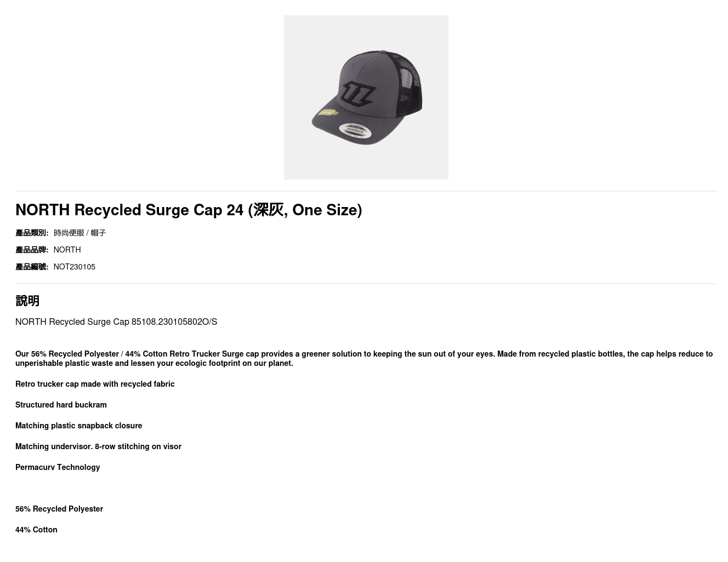Click the 產品品牌 label
Image resolution: width=728 pixels, height=562 pixels.
click(x=32, y=250)
